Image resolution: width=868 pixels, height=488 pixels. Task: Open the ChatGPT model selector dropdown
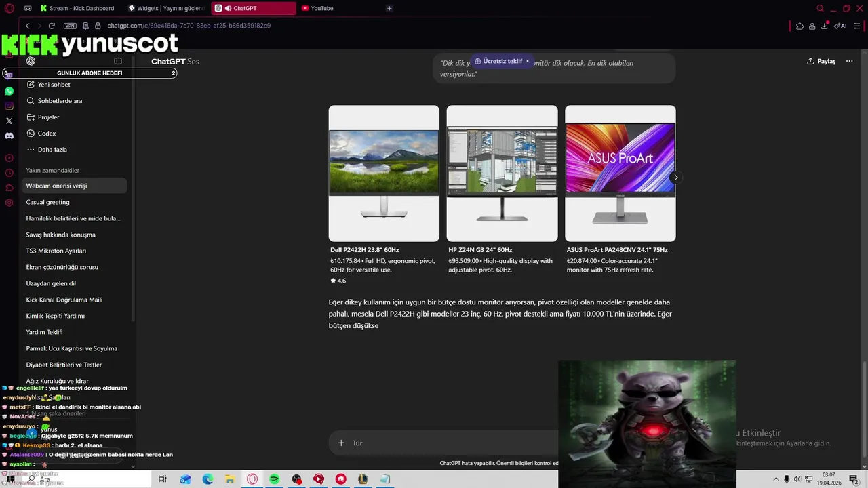coord(175,62)
